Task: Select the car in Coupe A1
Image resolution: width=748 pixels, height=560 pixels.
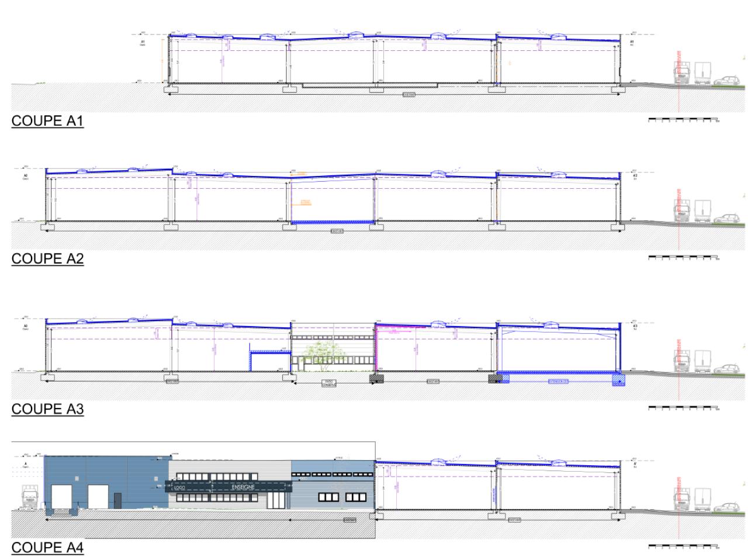Action: (x=726, y=79)
